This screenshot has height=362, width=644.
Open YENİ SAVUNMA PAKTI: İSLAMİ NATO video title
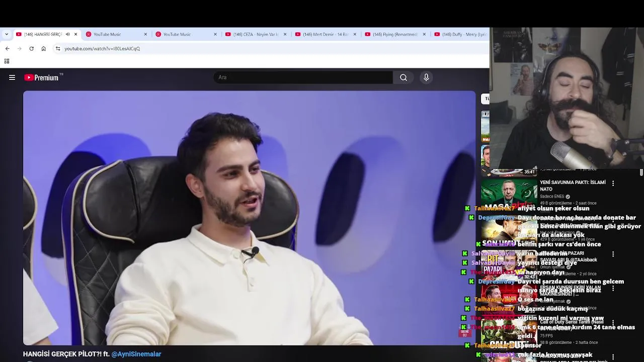[573, 186]
